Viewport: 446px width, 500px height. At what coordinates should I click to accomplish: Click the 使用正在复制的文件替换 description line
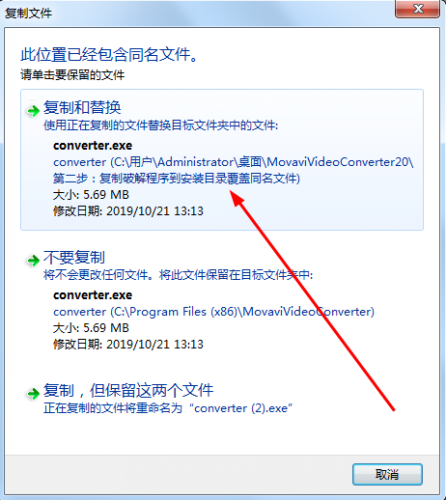coord(161,126)
